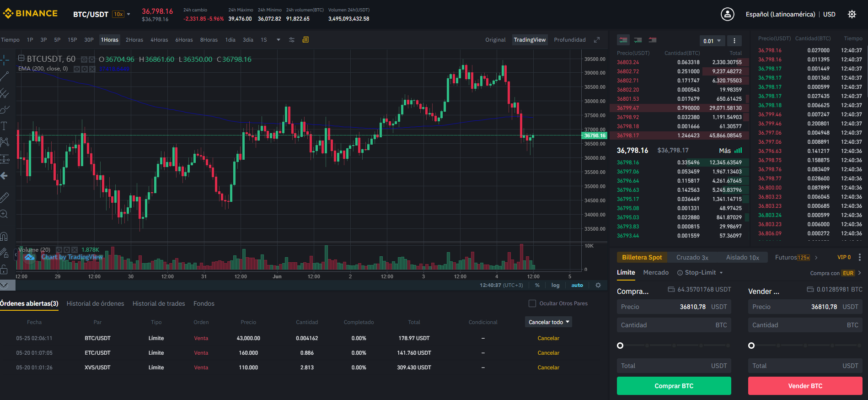The height and width of the screenshot is (400, 868).
Task: Expand more time interval options
Action: tap(279, 40)
